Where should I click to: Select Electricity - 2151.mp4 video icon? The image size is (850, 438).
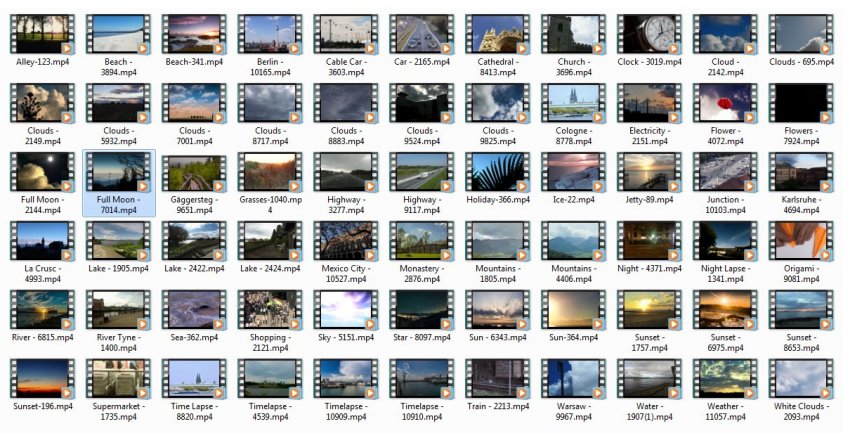click(x=649, y=104)
